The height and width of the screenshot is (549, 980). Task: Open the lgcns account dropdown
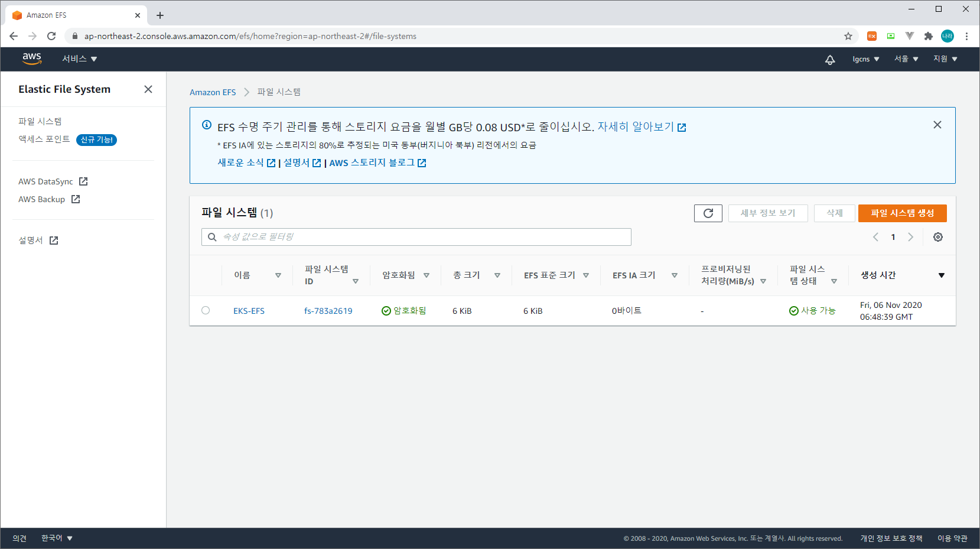(x=866, y=59)
